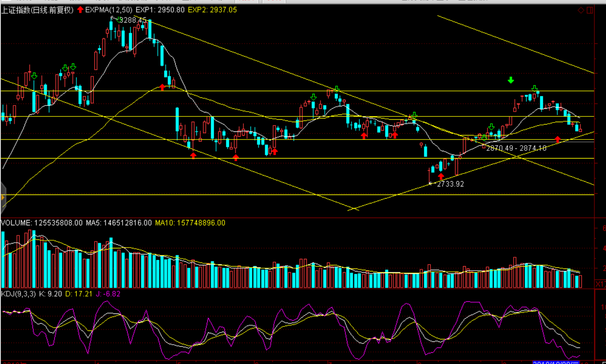Image resolution: width=606 pixels, height=364 pixels.
Task: Click the X1 scale label beside volume
Action: pyautogui.click(x=600, y=284)
